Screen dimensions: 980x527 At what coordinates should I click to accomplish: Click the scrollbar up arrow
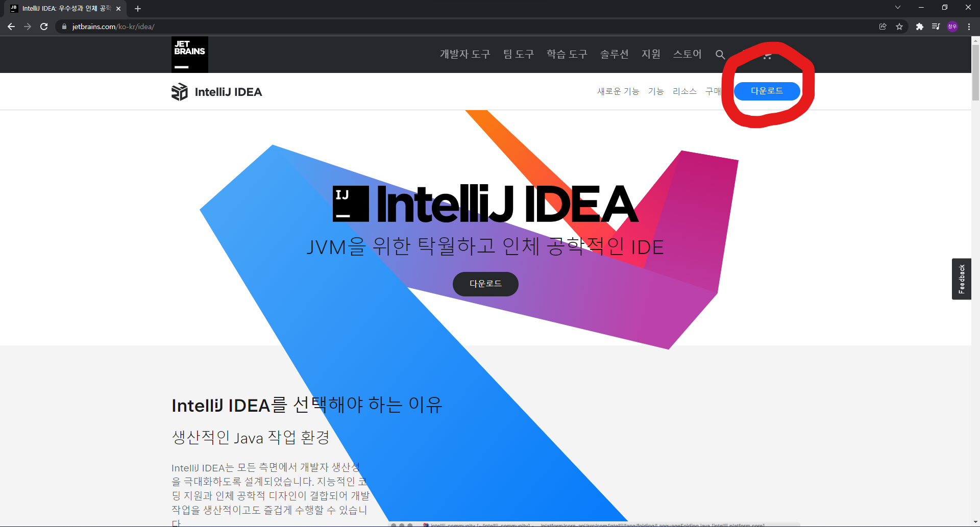(975, 40)
